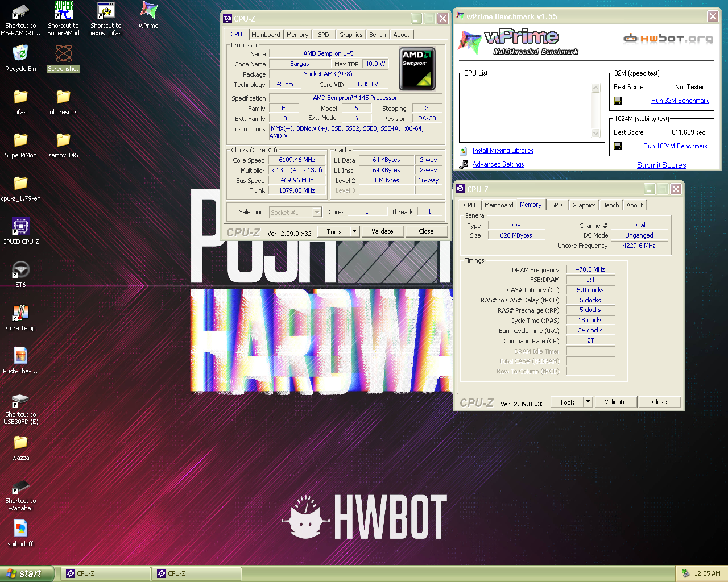
Task: Expand the Tools arrow in the Memory tab window
Action: (x=588, y=402)
